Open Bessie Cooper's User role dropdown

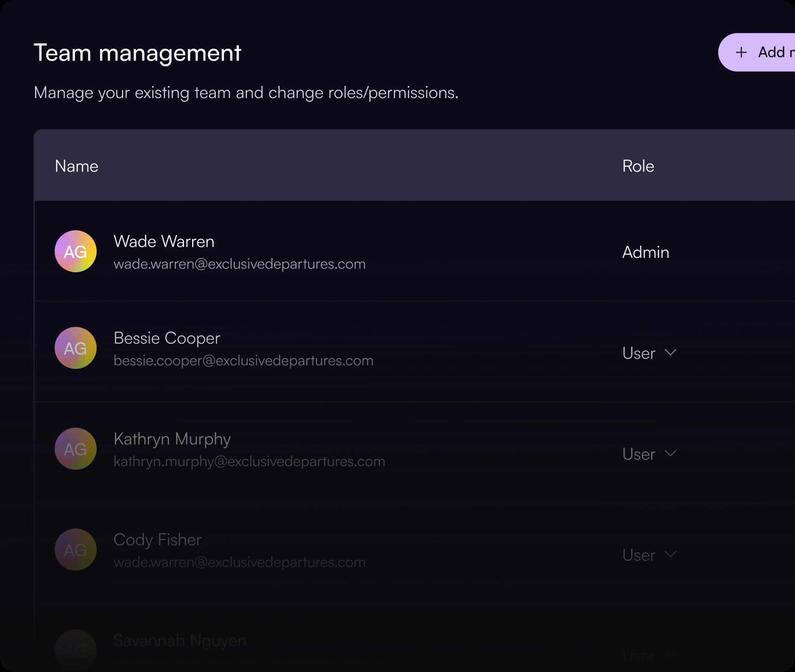click(x=649, y=353)
